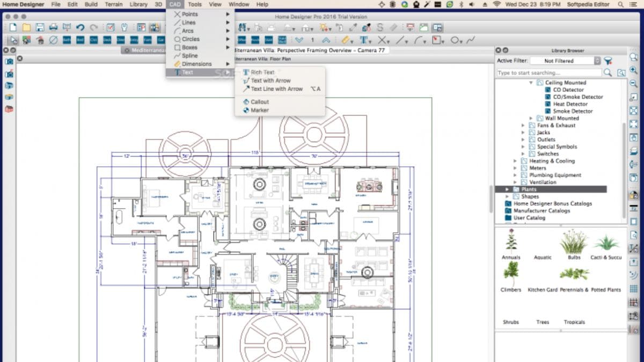Open the Active Filter dropdown

565,61
